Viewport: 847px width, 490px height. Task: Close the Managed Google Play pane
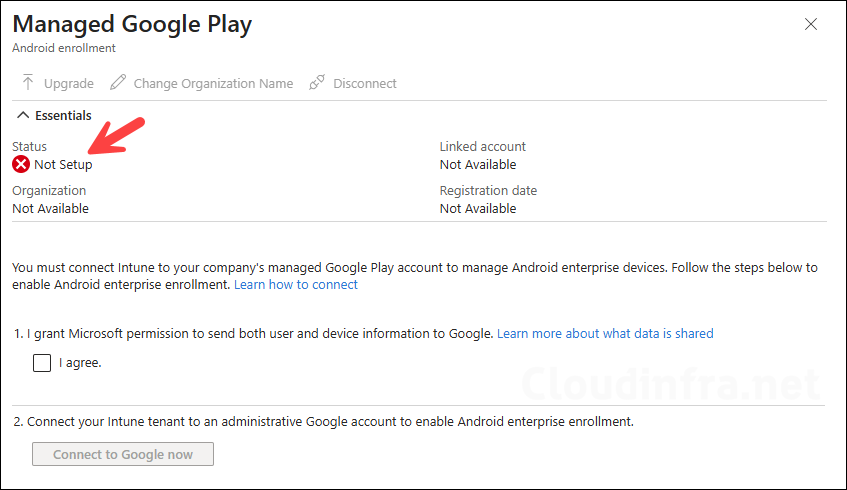coord(811,24)
